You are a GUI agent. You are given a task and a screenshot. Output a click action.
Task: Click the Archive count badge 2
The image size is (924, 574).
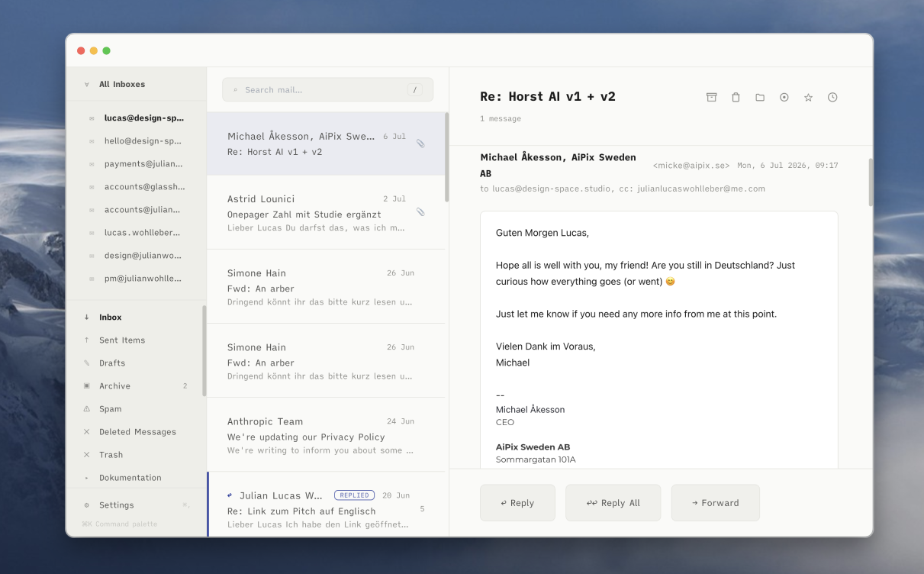pyautogui.click(x=185, y=385)
